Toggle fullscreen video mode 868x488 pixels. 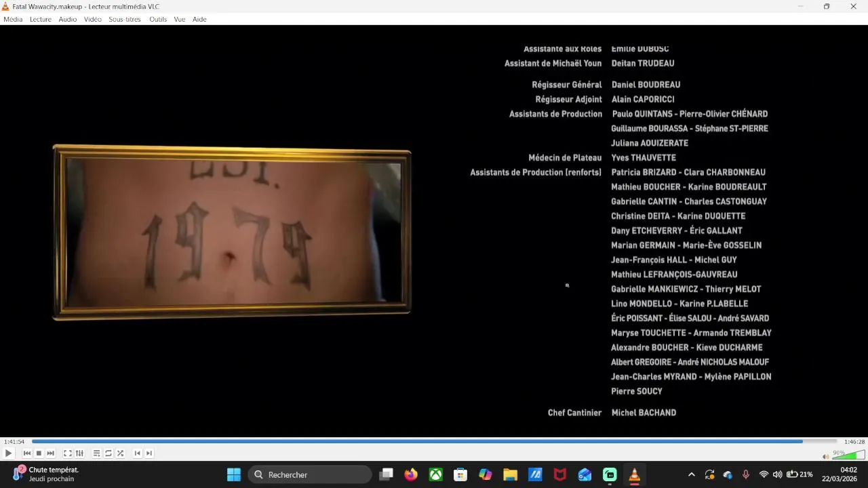(x=68, y=453)
